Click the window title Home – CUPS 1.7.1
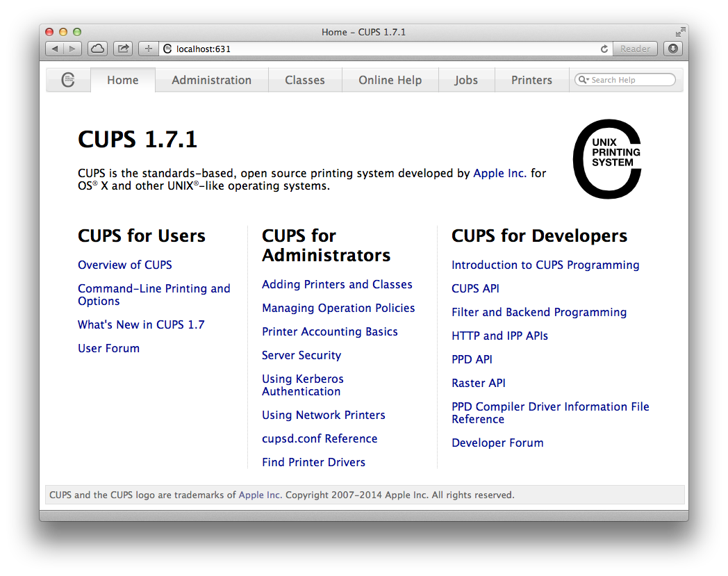This screenshot has height=576, width=728. coord(363,32)
